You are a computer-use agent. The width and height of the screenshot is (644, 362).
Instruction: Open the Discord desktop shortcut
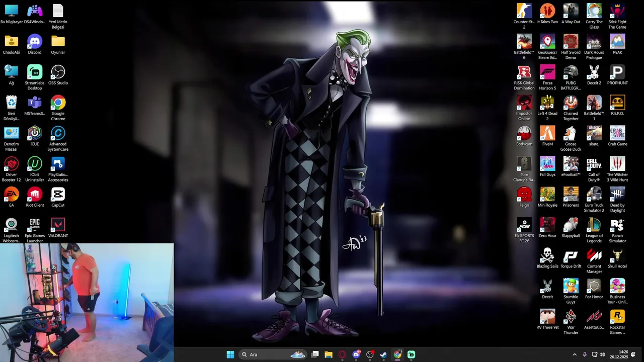(x=35, y=45)
